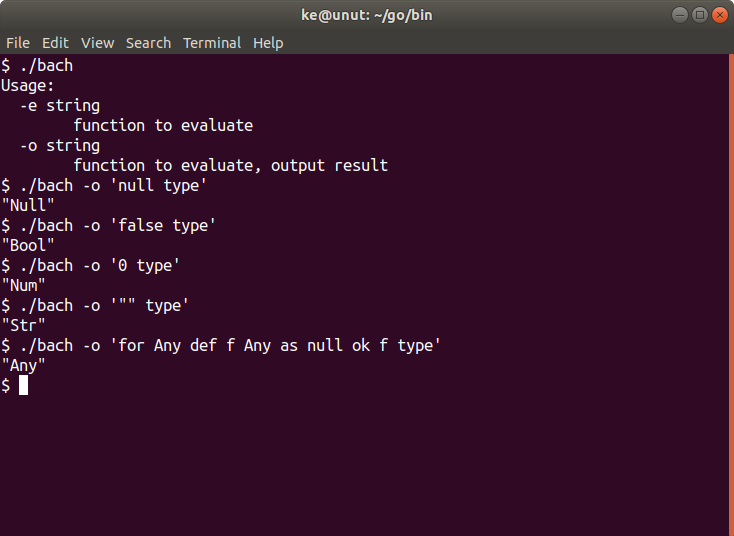Viewport: 734px width, 536px height.
Task: Click the "Null" output line
Action: click(28, 205)
